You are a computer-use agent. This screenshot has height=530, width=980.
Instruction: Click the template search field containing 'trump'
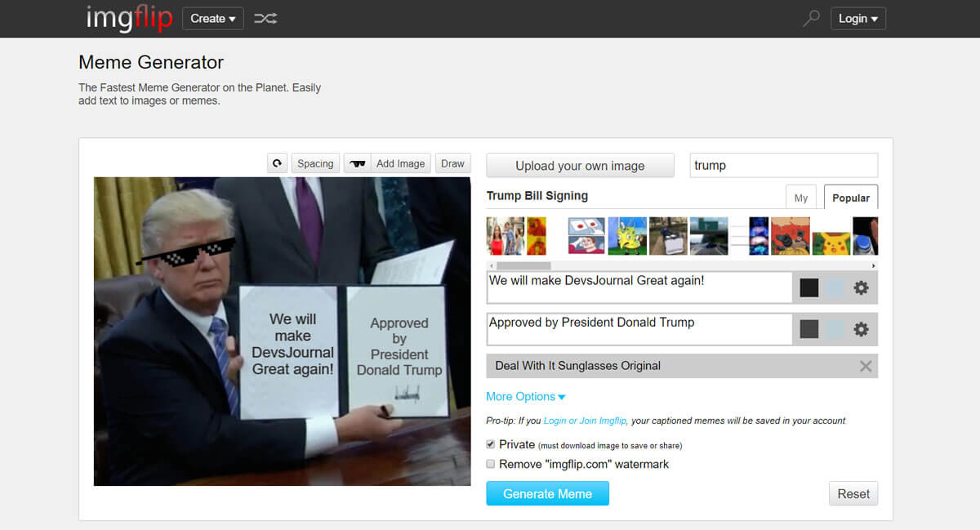[x=784, y=165]
